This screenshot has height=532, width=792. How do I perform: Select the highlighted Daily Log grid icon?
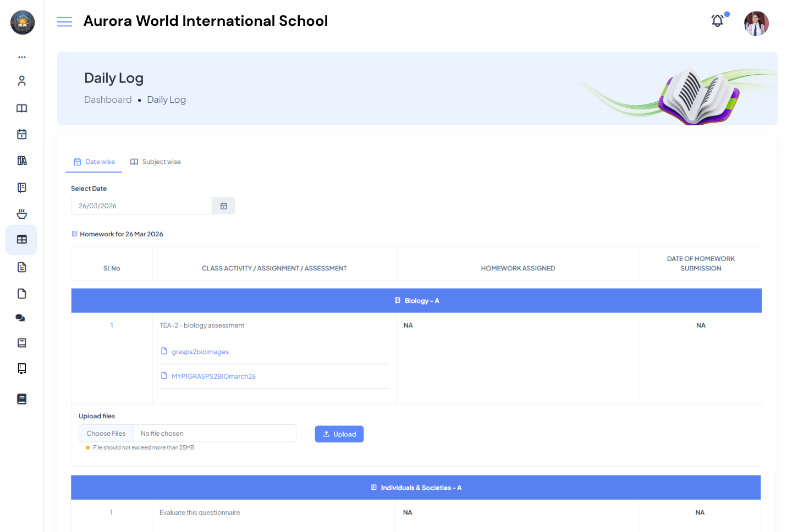click(x=21, y=240)
